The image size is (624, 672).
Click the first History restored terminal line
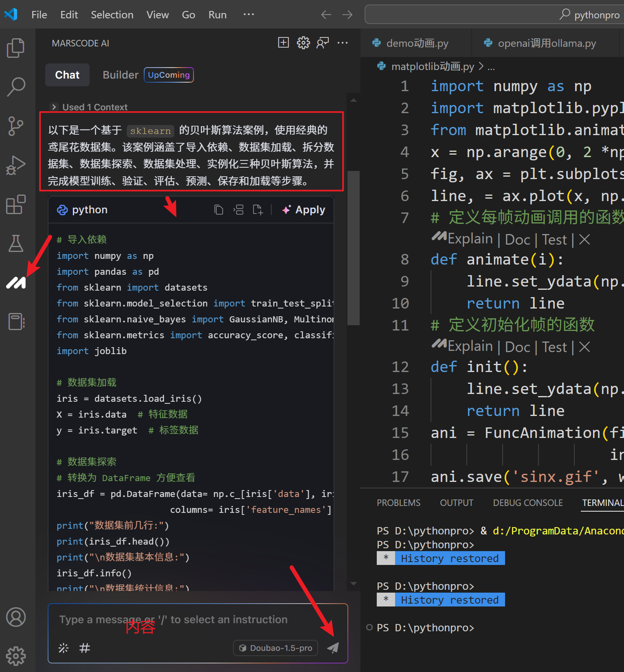(441, 558)
